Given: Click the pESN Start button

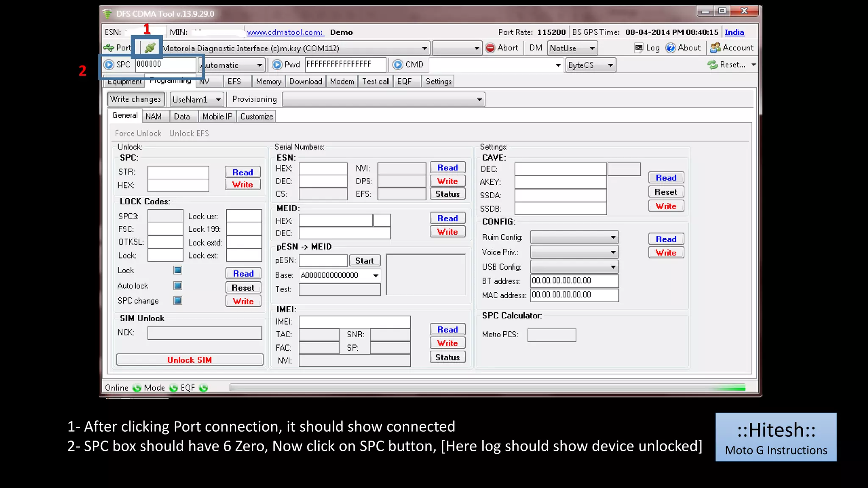Looking at the screenshot, I should (x=364, y=261).
